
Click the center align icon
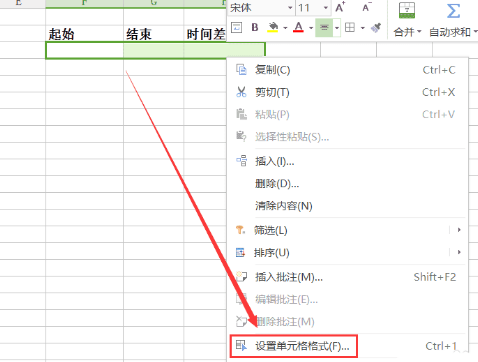coord(324,28)
